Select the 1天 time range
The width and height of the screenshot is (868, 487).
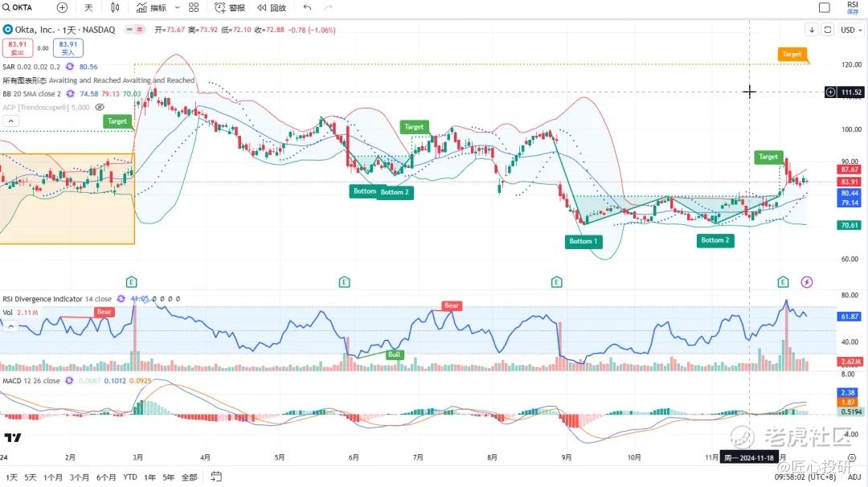pyautogui.click(x=11, y=477)
